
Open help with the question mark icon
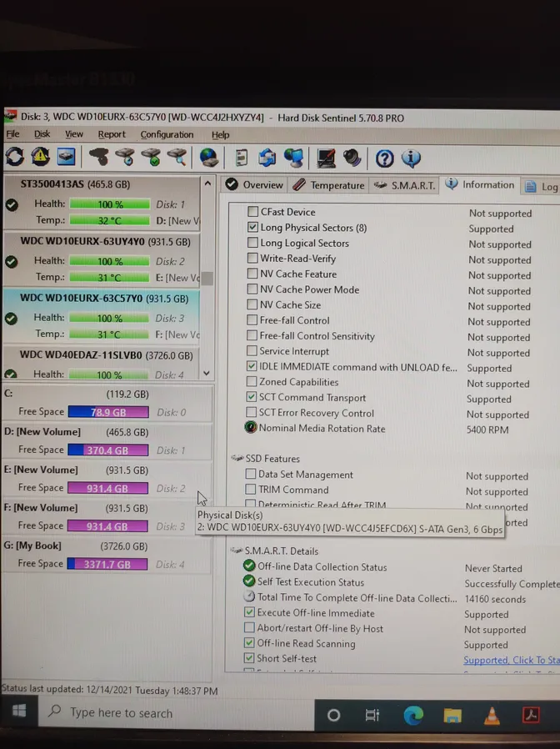384,158
